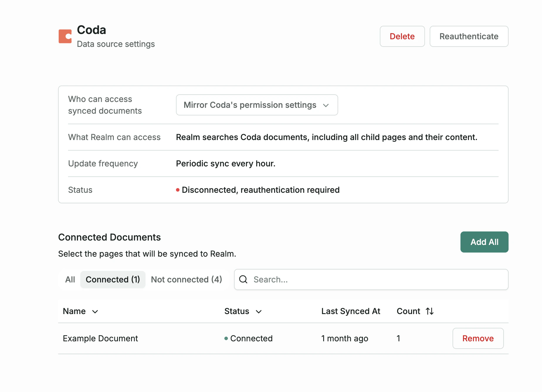Click the '1 month ago' sync time
Image resolution: width=542 pixels, height=392 pixels.
coord(345,338)
